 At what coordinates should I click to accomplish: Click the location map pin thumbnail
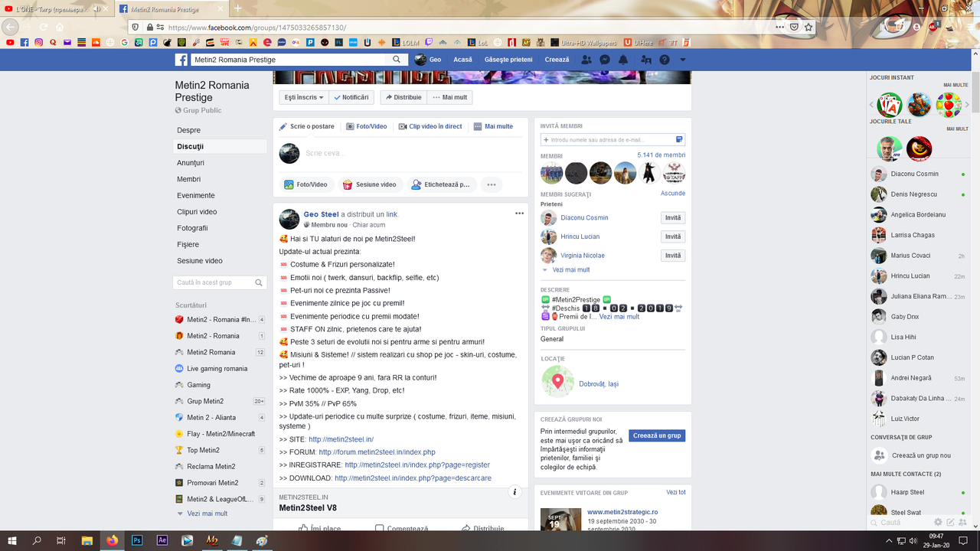tap(558, 381)
